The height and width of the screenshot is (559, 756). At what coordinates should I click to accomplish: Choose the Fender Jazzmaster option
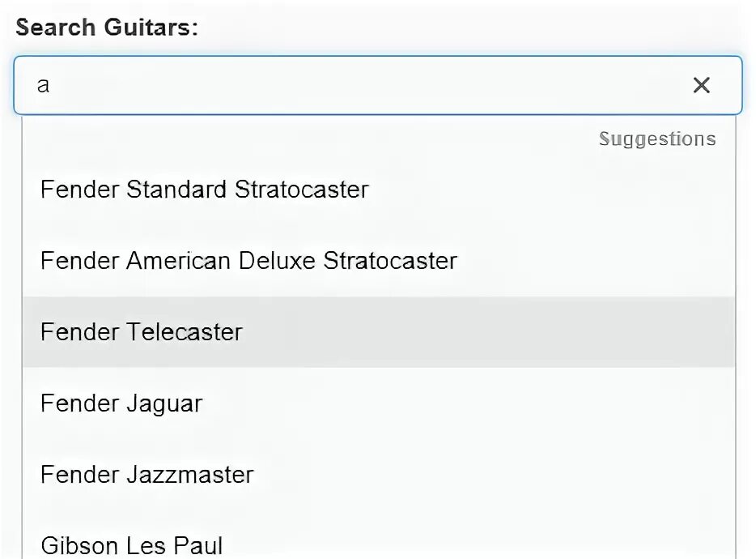(x=147, y=475)
